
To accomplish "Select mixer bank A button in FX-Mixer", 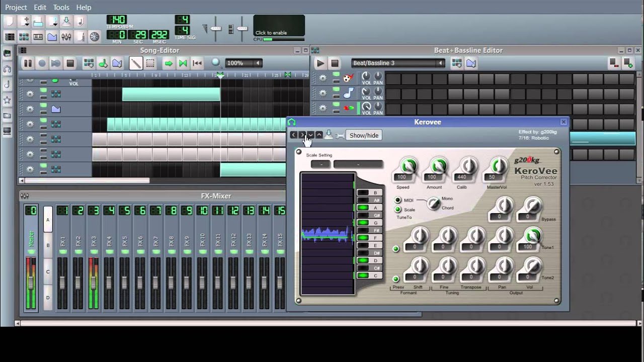I will tap(48, 219).
